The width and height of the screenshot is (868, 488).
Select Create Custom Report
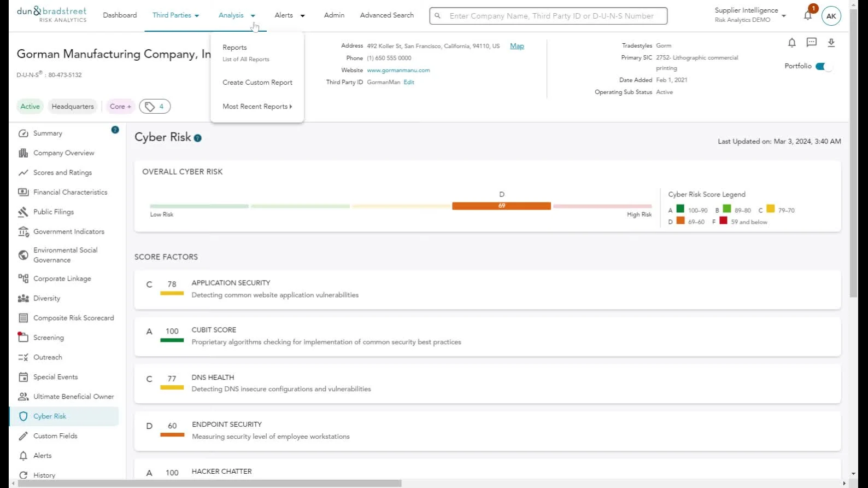tap(257, 83)
